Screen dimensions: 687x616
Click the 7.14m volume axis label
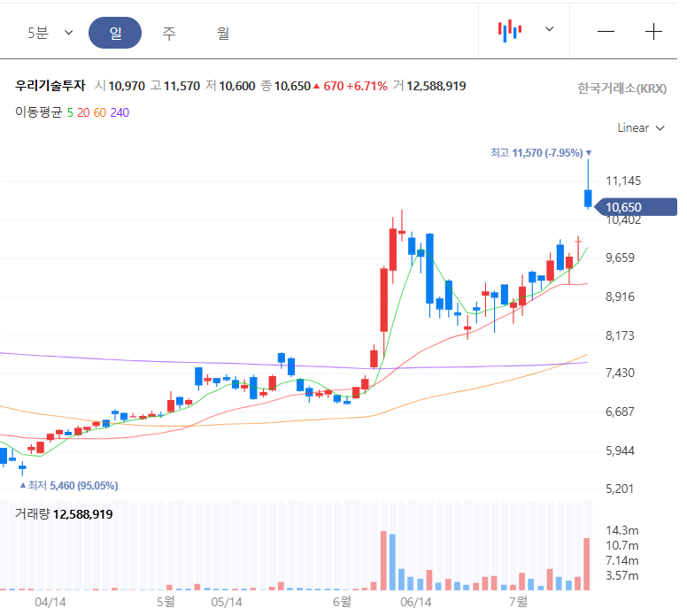(x=622, y=560)
